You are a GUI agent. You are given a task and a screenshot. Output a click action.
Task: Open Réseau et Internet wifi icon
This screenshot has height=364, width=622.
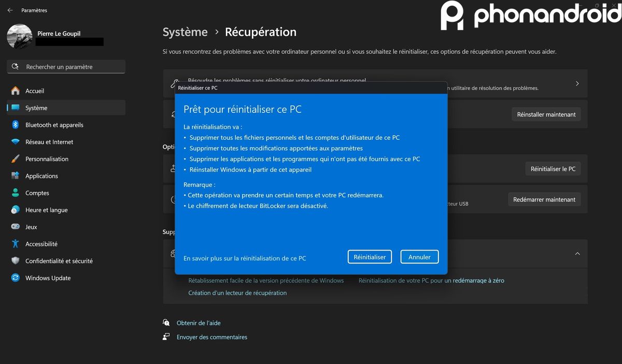click(x=16, y=142)
